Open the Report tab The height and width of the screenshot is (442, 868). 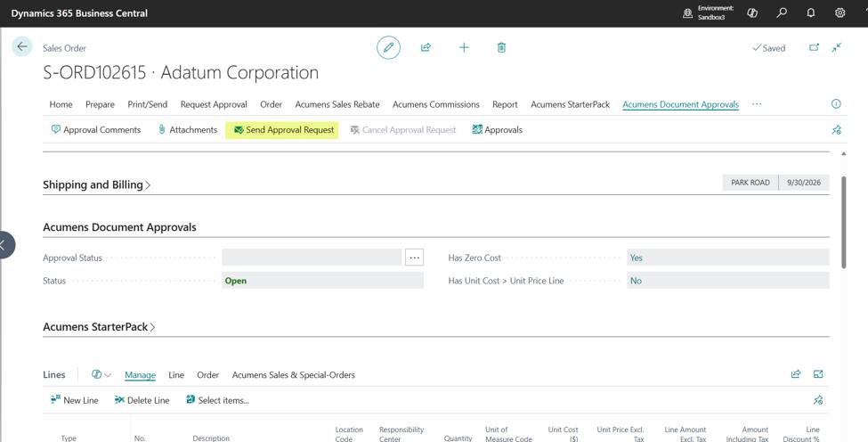click(505, 104)
